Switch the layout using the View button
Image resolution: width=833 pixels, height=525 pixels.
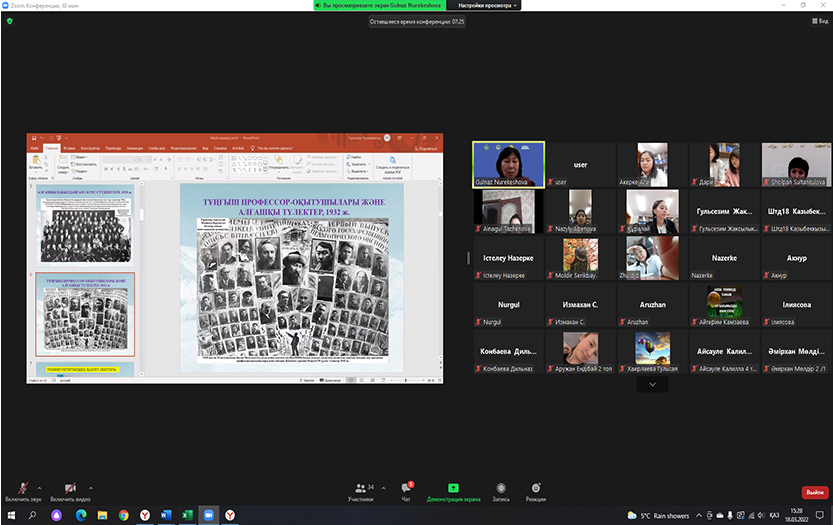coord(819,21)
